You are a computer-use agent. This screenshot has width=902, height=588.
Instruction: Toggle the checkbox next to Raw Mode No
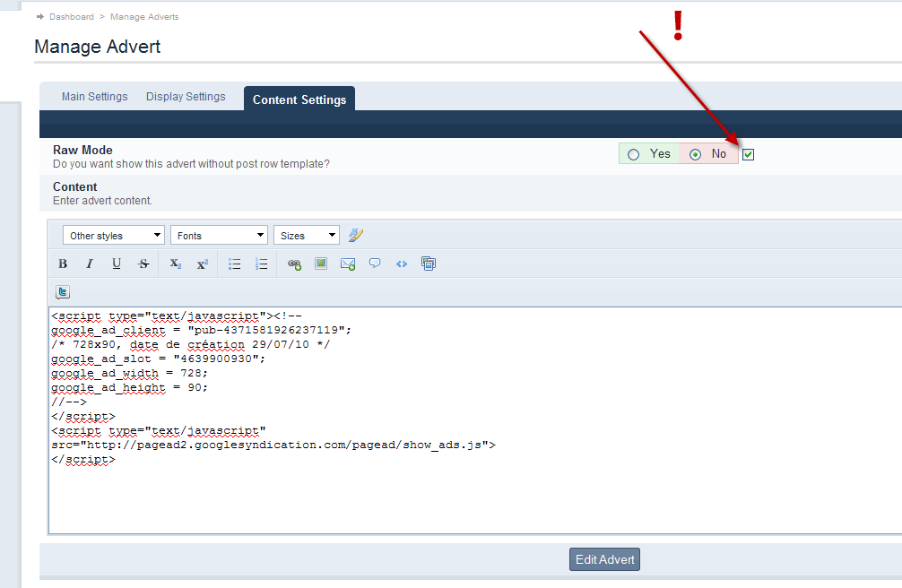pyautogui.click(x=748, y=154)
